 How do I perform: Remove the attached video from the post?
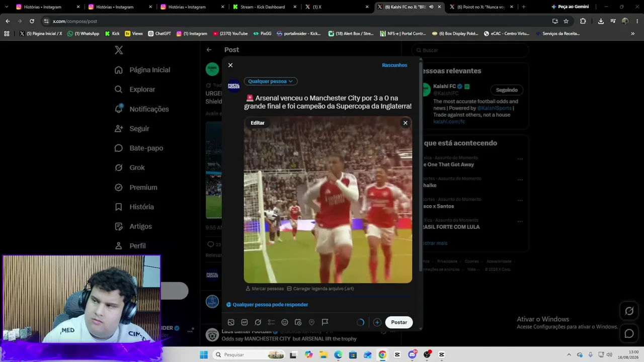(405, 123)
